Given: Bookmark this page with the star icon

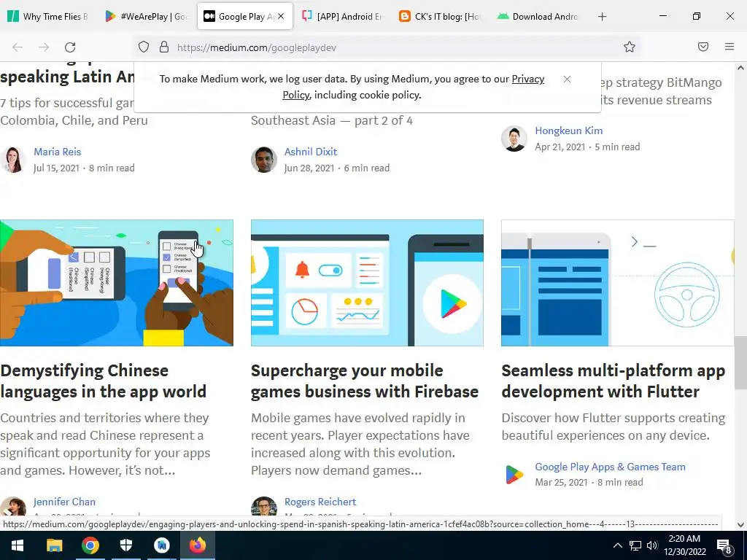Looking at the screenshot, I should (x=630, y=47).
